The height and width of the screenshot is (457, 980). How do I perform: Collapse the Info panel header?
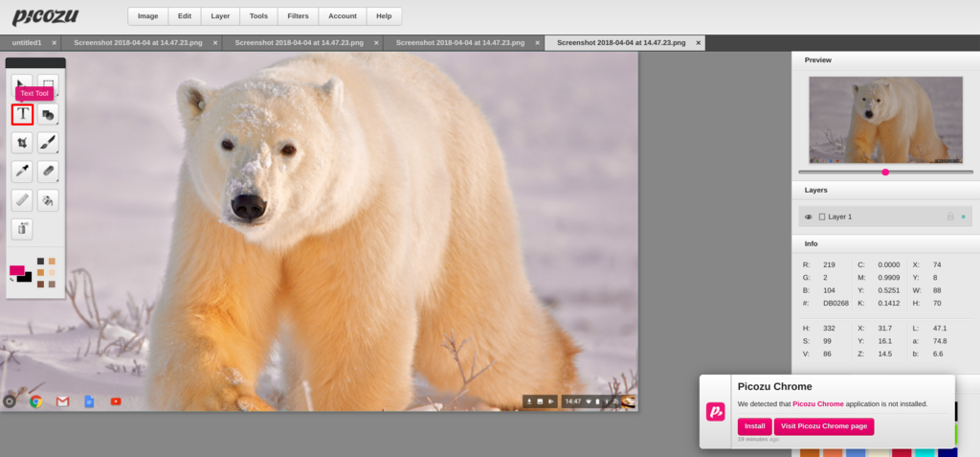pos(885,243)
